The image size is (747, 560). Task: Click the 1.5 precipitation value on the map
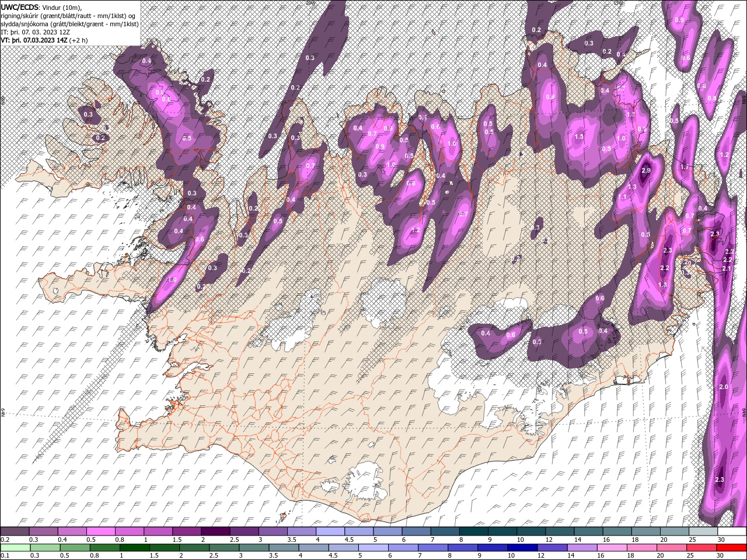(579, 136)
